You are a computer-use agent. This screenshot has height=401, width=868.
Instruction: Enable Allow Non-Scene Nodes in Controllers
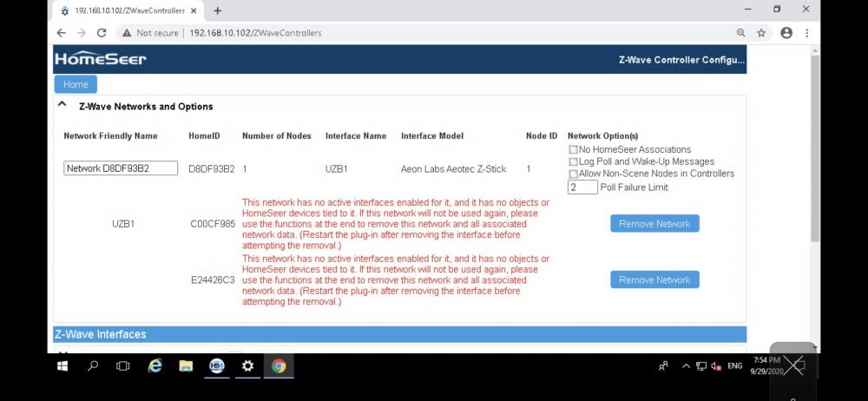pyautogui.click(x=573, y=174)
